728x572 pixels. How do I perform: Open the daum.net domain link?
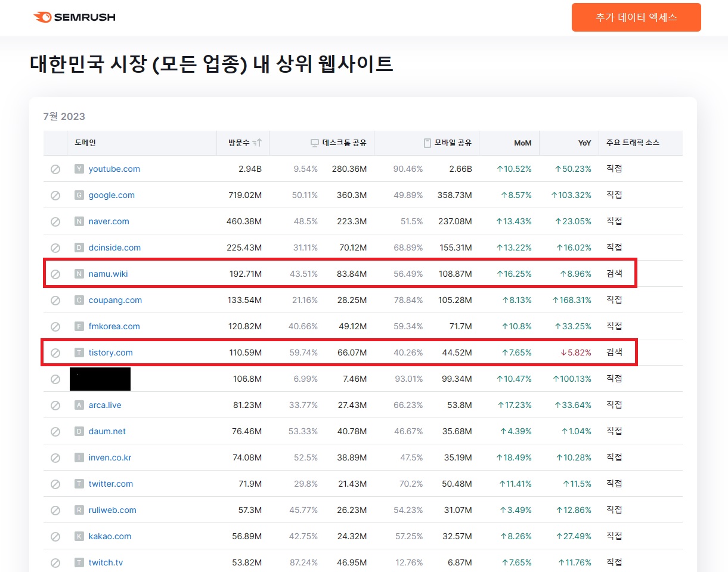coord(107,431)
